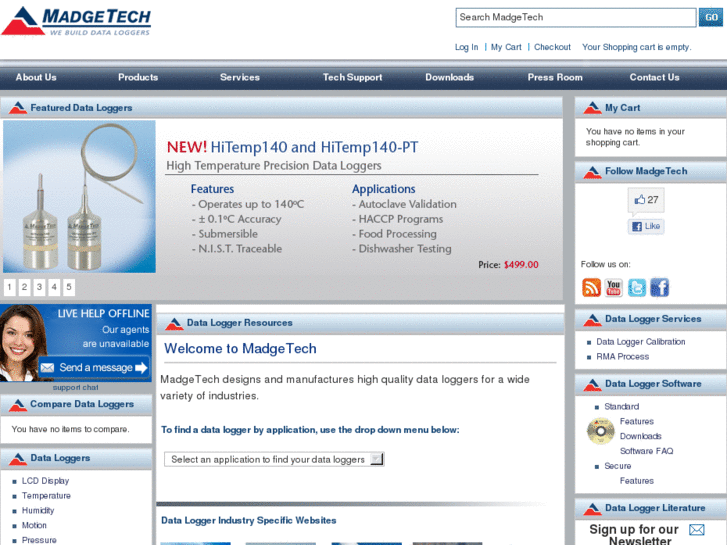Viewport: 727px width, 545px height.
Task: Open the Tech Support menu
Action: 352,77
